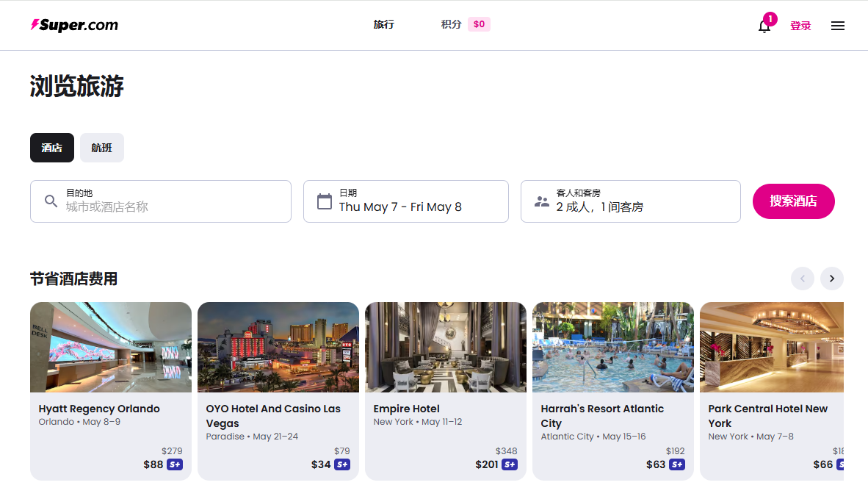Image resolution: width=868 pixels, height=499 pixels.
Task: Click the S+ badge on Empire Hotel card
Action: 510,464
